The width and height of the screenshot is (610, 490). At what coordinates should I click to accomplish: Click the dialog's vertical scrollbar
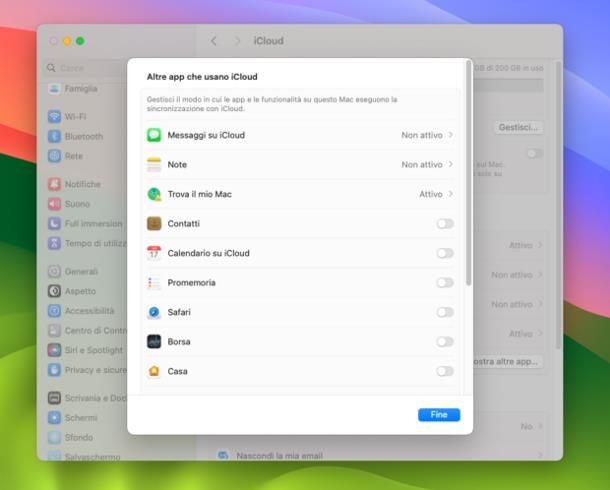coord(468,173)
